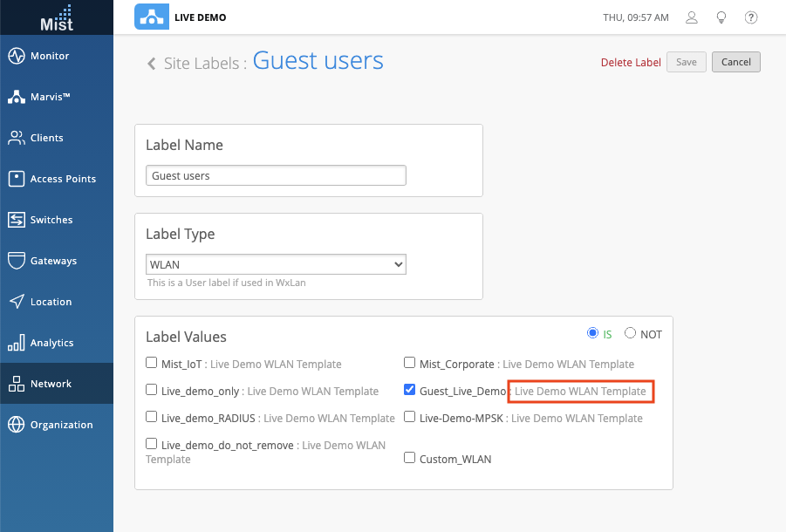Open the Label Type WLAN dropdown
This screenshot has height=532, width=786.
click(x=276, y=264)
